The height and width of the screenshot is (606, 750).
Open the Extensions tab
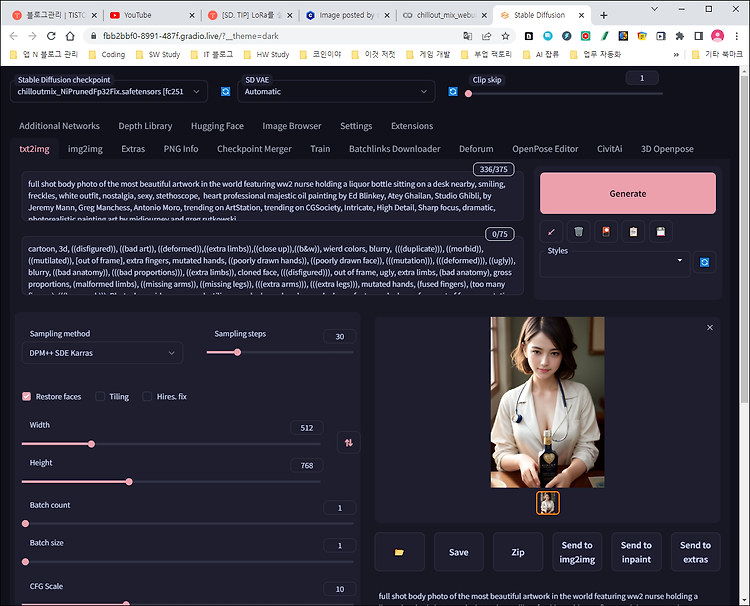[x=412, y=126]
